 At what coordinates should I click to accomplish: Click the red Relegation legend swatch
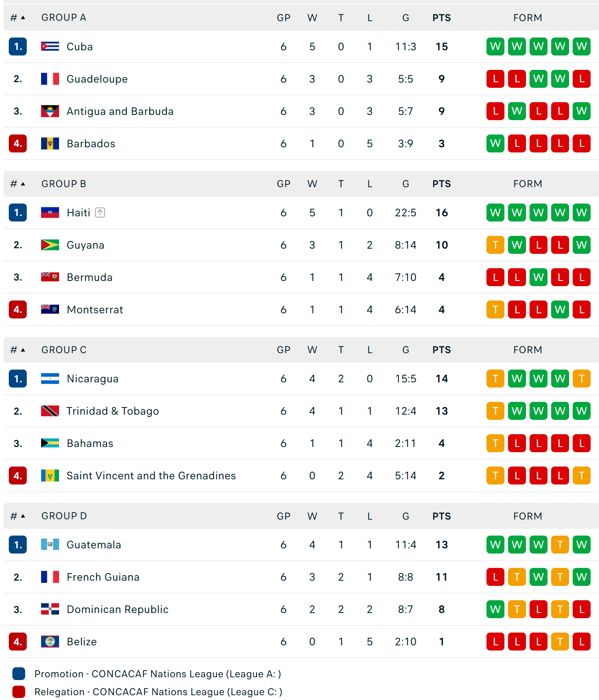19,692
